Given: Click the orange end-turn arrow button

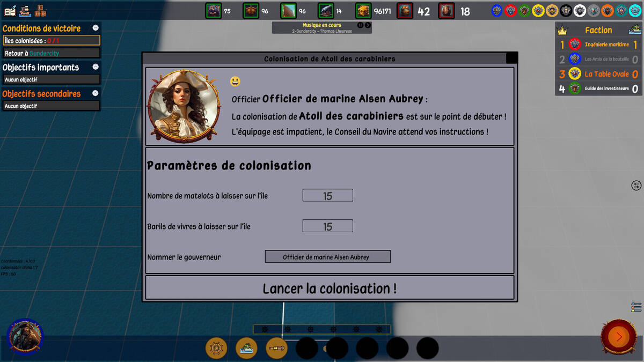Looking at the screenshot, I should (x=618, y=336).
